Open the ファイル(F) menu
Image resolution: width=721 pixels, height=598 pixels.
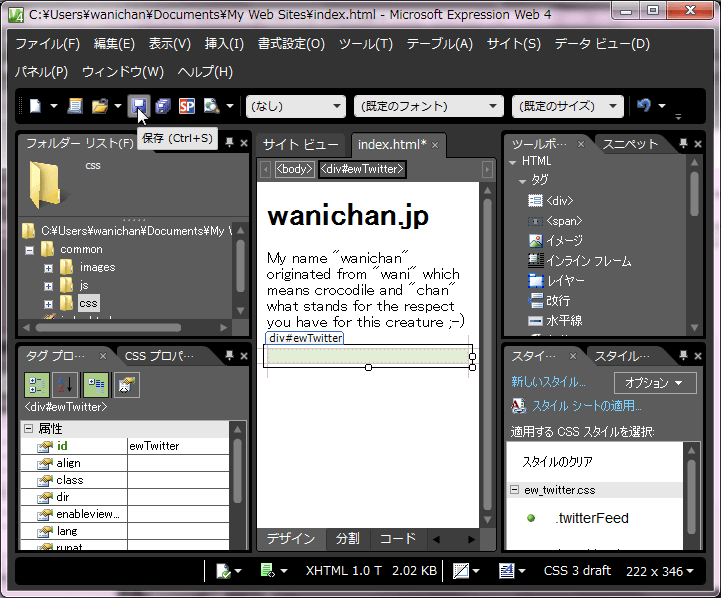(x=47, y=44)
